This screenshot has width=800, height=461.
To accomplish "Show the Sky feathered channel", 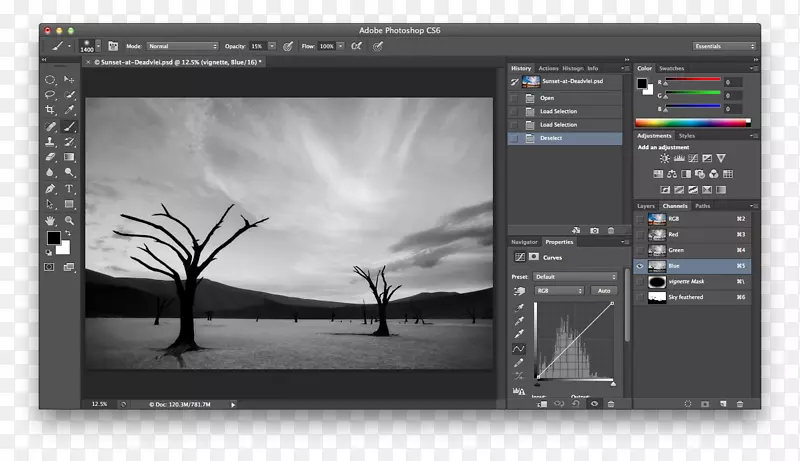I will (x=640, y=297).
